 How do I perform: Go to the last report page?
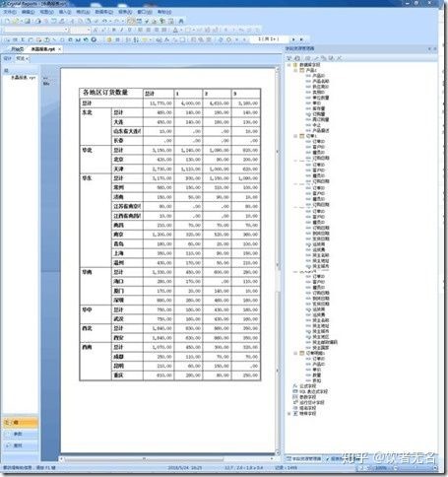pyautogui.click(x=301, y=39)
